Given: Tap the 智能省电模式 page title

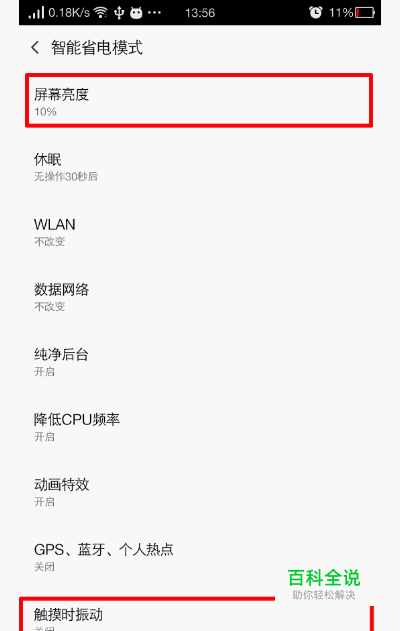Looking at the screenshot, I should click(97, 47).
